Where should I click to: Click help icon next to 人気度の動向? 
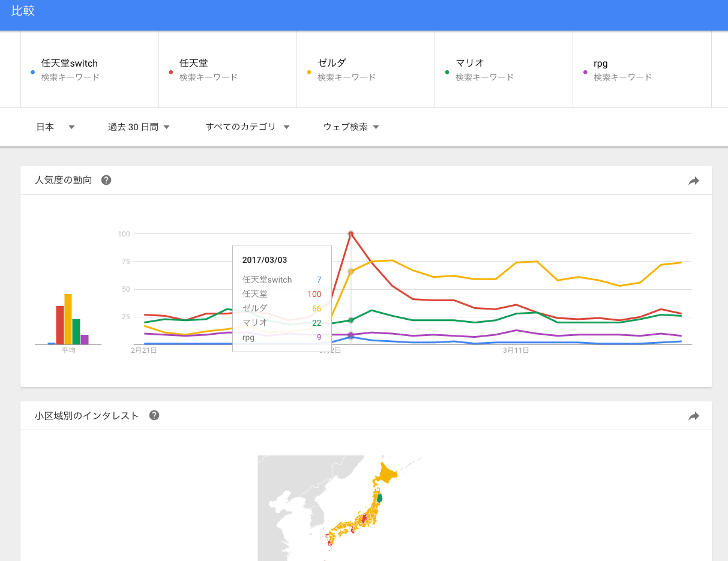tap(106, 180)
